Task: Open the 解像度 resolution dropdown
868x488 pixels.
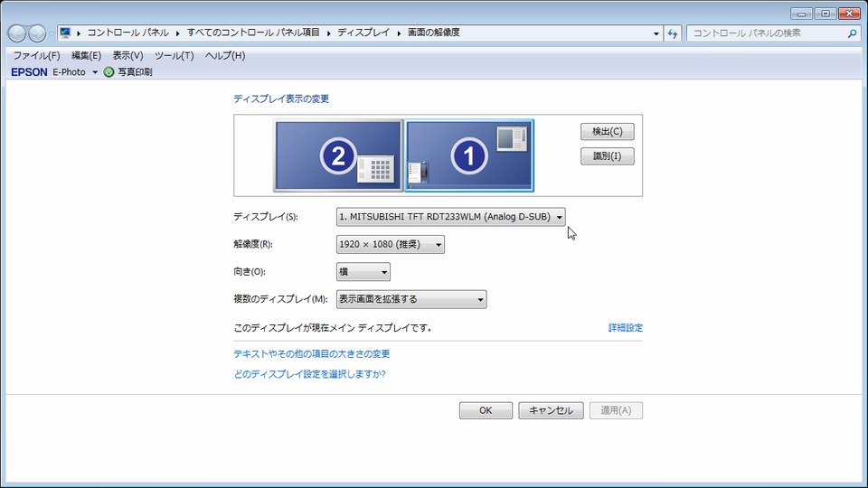Action: point(390,244)
